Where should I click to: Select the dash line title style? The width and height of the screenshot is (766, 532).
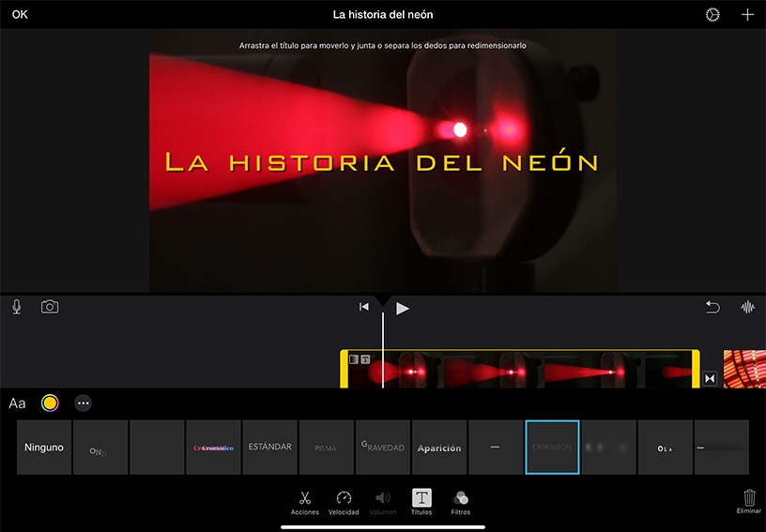(x=496, y=447)
